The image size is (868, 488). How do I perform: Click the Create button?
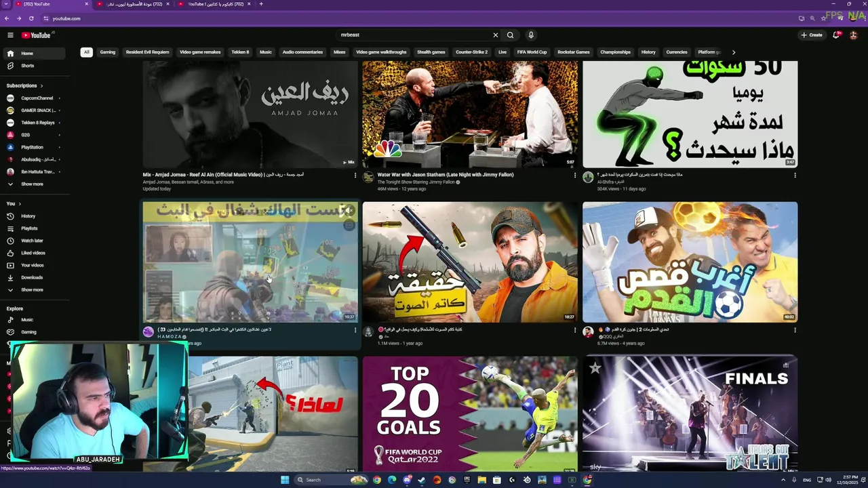pos(812,35)
